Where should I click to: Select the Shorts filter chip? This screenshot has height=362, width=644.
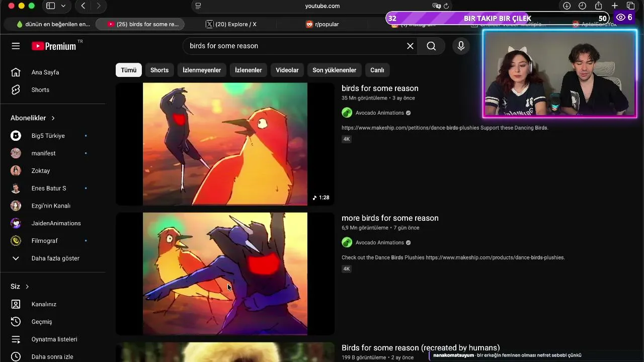click(x=159, y=70)
